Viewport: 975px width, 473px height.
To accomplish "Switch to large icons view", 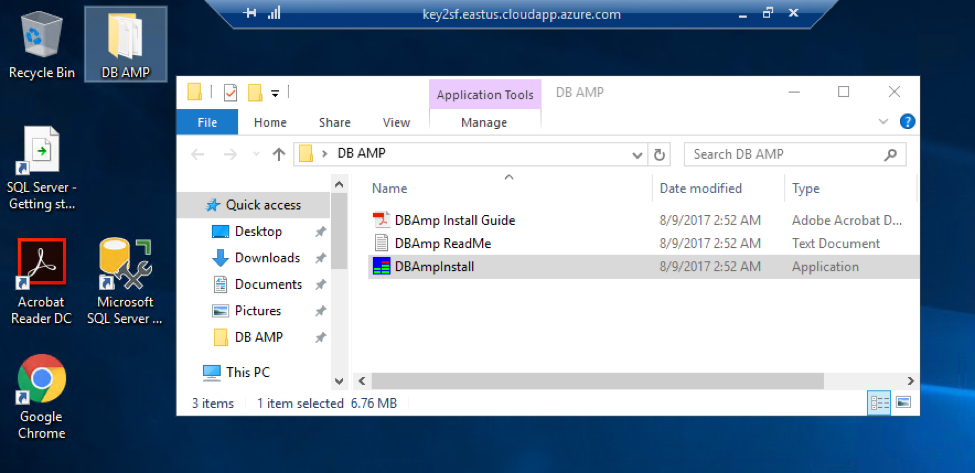I will [x=903, y=403].
